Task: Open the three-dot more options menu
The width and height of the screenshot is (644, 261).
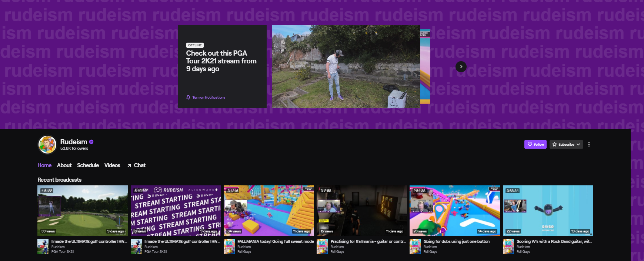Action: click(589, 144)
